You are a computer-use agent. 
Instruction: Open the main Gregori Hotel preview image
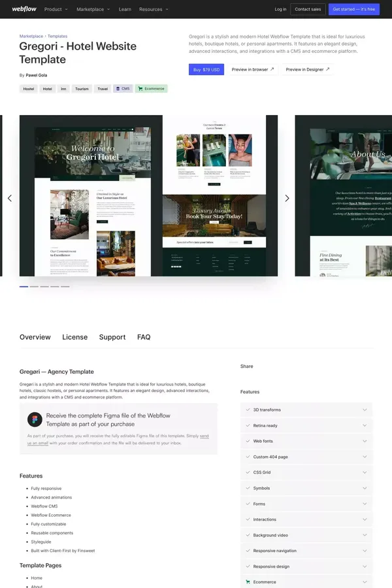coord(148,196)
